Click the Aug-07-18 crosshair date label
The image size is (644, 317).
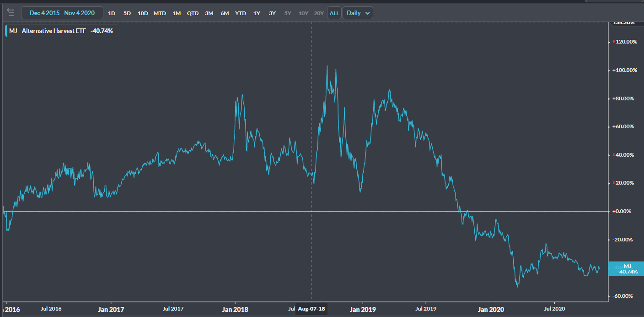311,309
